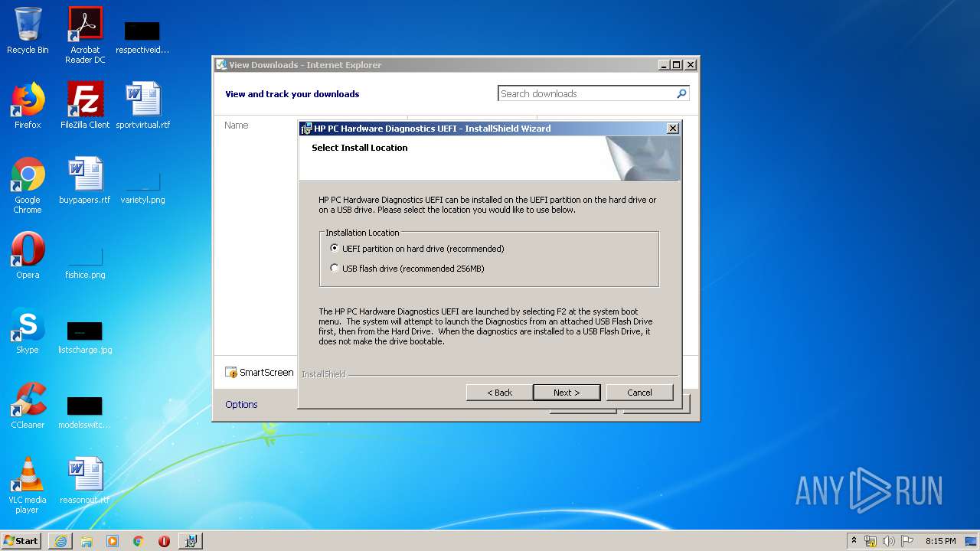This screenshot has height=551, width=980.
Task: Go back with the Back button
Action: [499, 393]
